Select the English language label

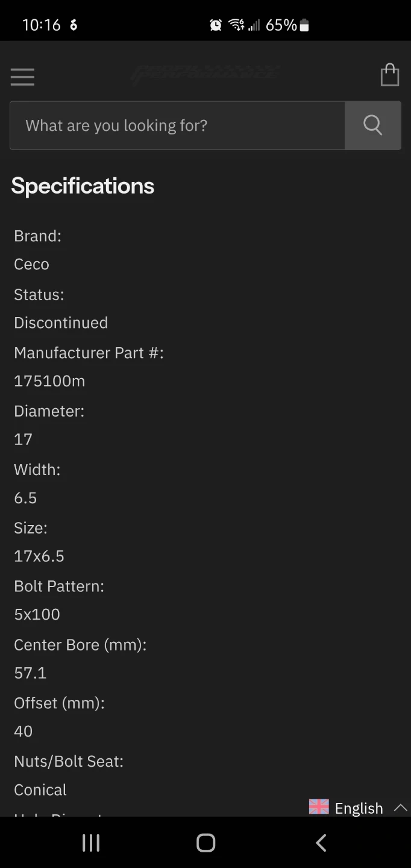coord(359,808)
